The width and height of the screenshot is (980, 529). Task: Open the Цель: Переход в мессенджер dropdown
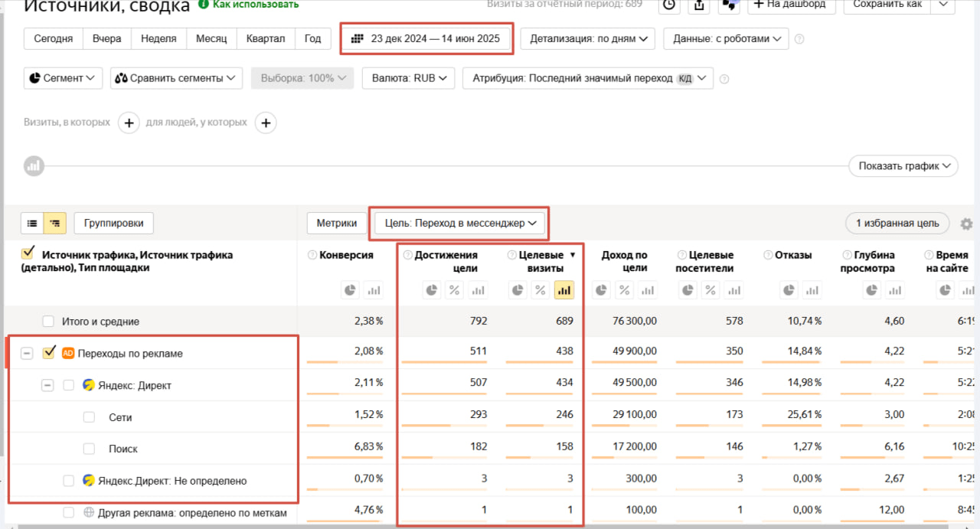point(459,224)
